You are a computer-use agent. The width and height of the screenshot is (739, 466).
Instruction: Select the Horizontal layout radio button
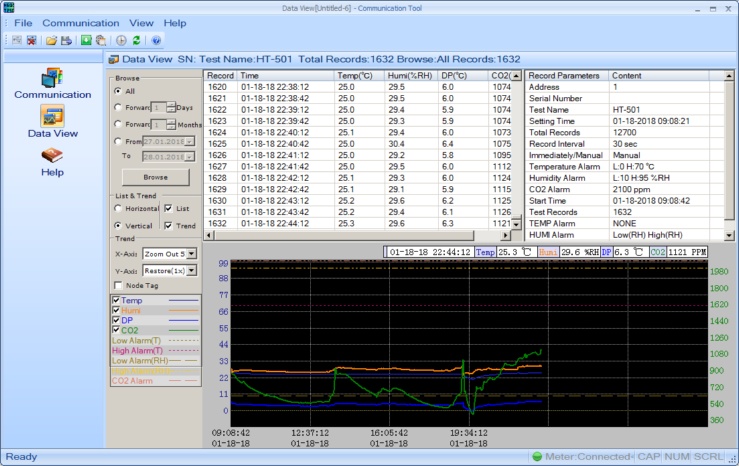tap(118, 208)
